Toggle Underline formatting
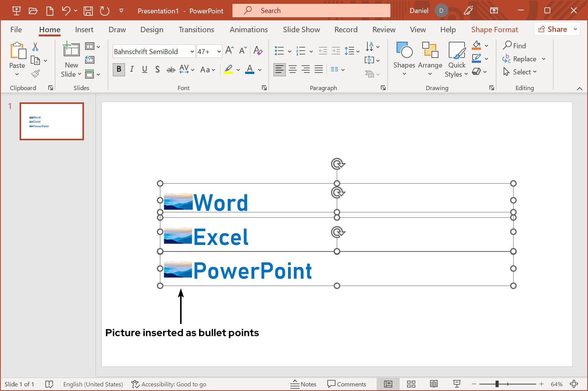588x391 pixels. (145, 69)
